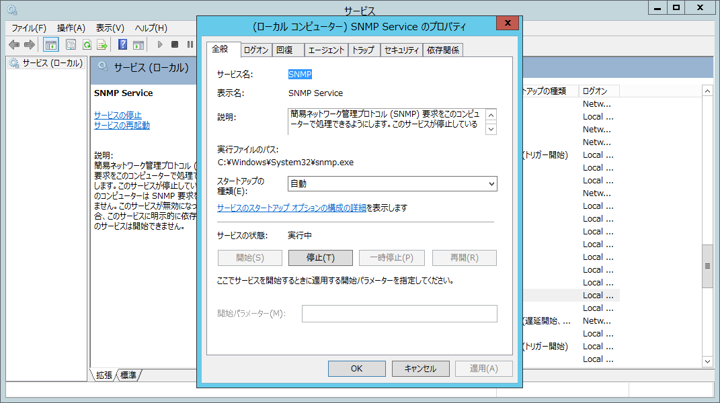
Task: Click the SNMP Service heading in left pane
Action: click(124, 93)
